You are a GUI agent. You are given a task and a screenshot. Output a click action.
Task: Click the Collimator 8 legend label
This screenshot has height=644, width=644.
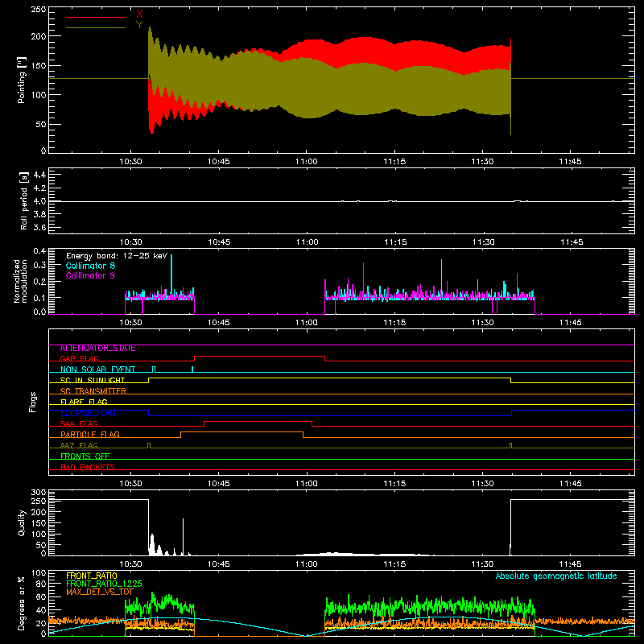pyautogui.click(x=90, y=266)
